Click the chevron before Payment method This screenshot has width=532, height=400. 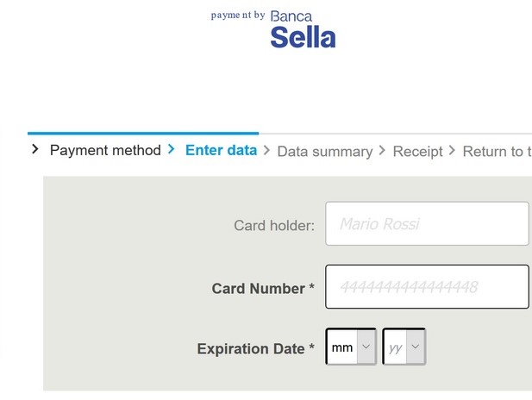point(35,149)
